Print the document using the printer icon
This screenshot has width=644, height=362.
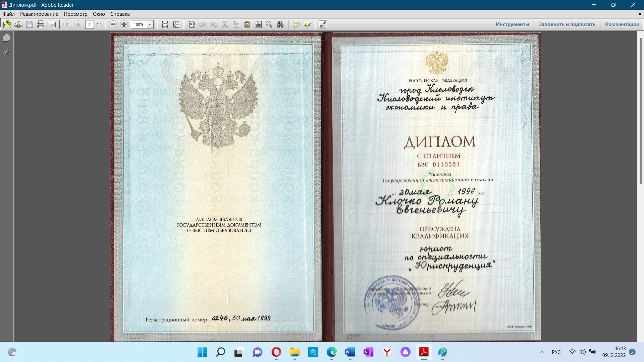(x=41, y=24)
